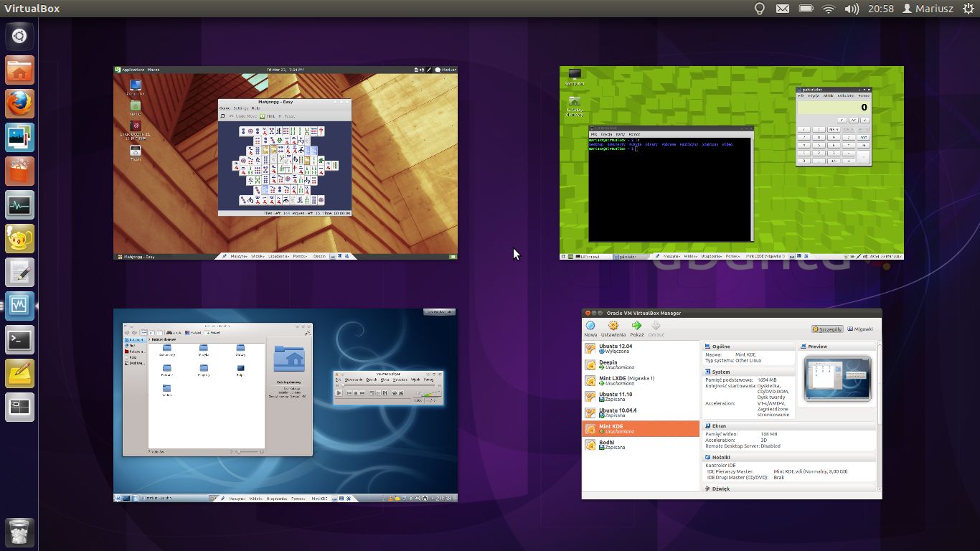Select the Ubuntu 11.10 virtual machine
980x551 pixels.
coord(641,397)
